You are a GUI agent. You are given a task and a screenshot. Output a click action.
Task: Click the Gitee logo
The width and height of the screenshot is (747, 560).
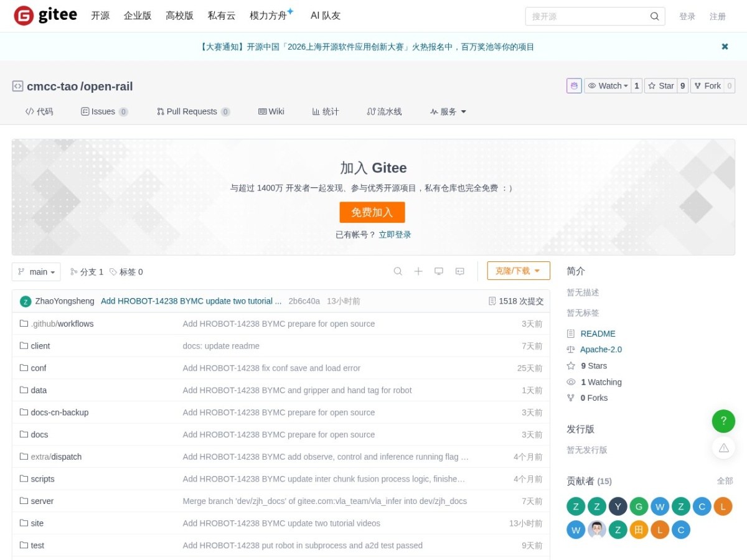click(45, 16)
